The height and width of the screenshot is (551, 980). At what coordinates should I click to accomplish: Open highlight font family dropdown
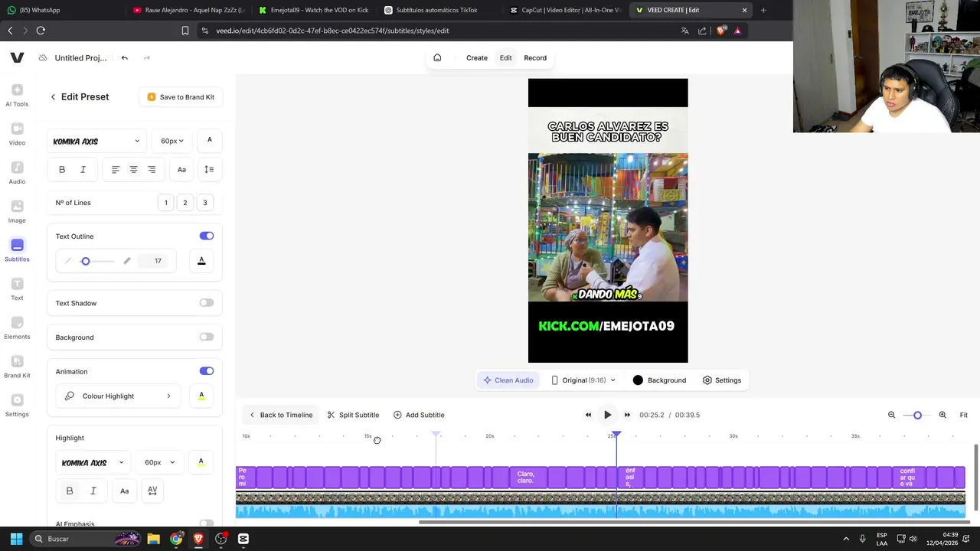point(92,462)
